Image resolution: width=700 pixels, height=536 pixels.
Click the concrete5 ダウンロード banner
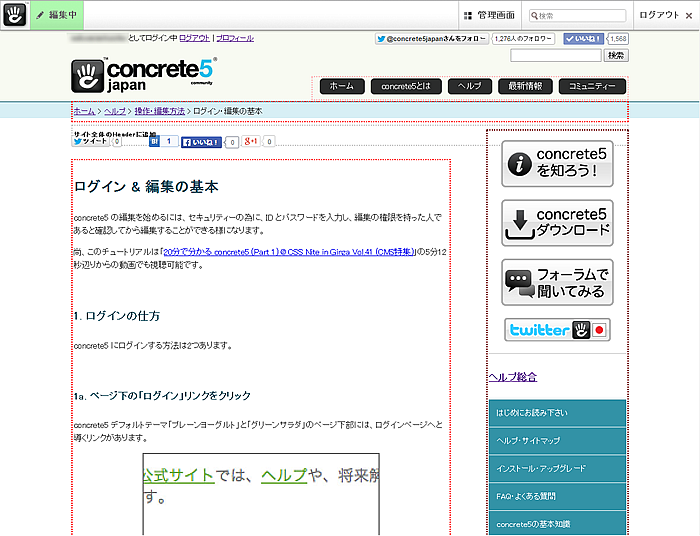pos(557,223)
